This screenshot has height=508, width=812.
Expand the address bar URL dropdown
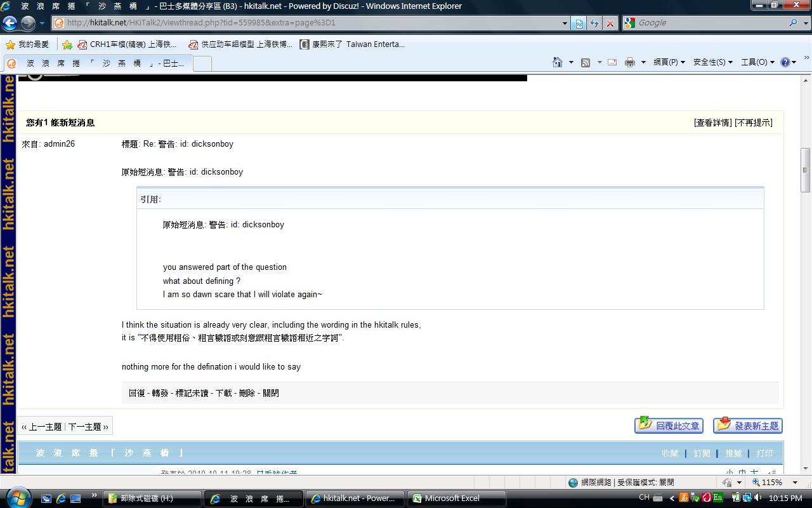565,23
